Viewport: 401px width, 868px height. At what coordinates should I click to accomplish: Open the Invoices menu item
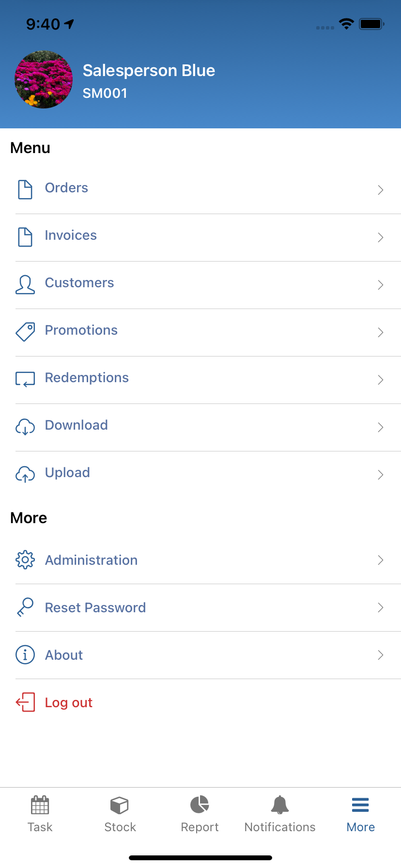[x=71, y=235]
